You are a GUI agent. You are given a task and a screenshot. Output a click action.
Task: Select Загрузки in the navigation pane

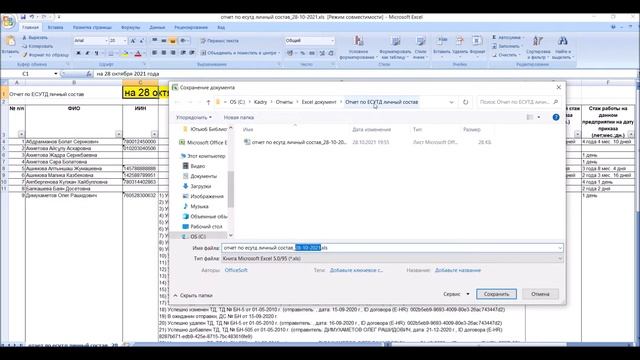click(200, 186)
